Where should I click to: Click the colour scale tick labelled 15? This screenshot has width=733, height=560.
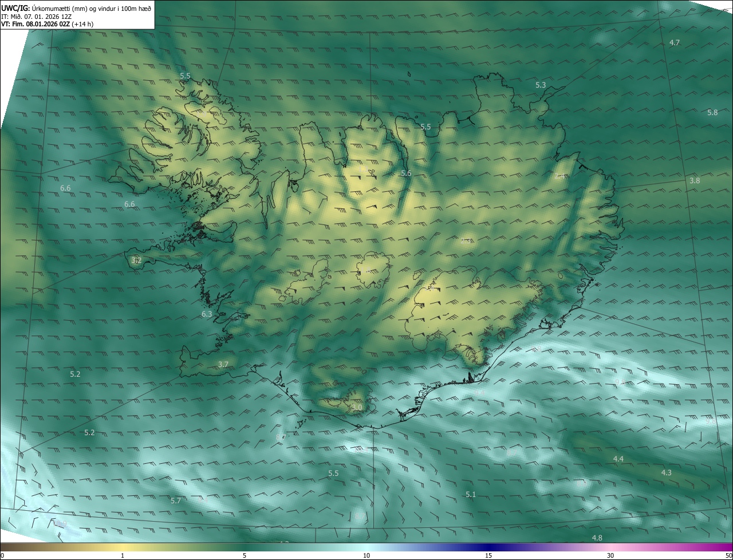click(x=488, y=555)
